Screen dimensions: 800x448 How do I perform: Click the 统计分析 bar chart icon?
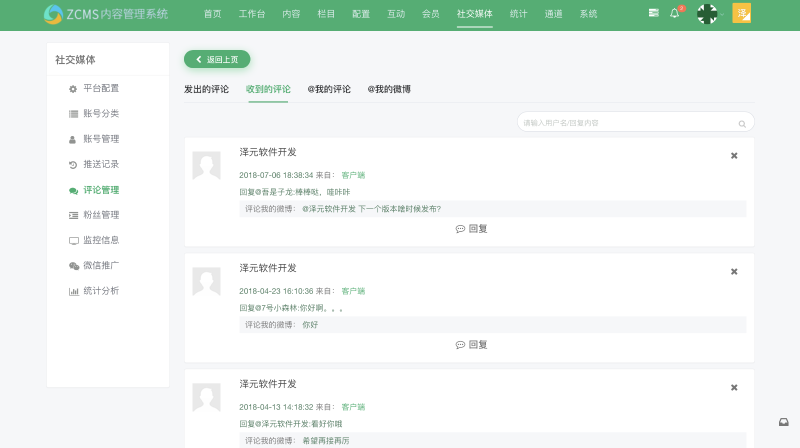point(73,291)
